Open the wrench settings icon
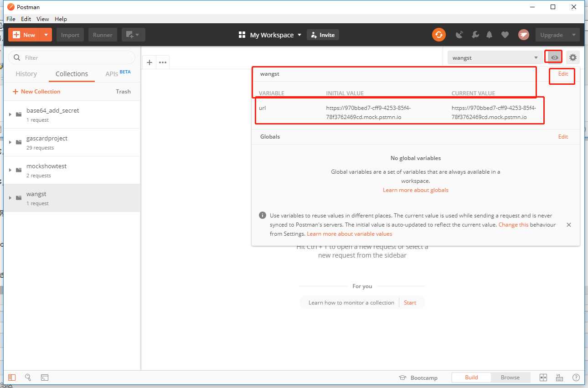 pyautogui.click(x=475, y=35)
